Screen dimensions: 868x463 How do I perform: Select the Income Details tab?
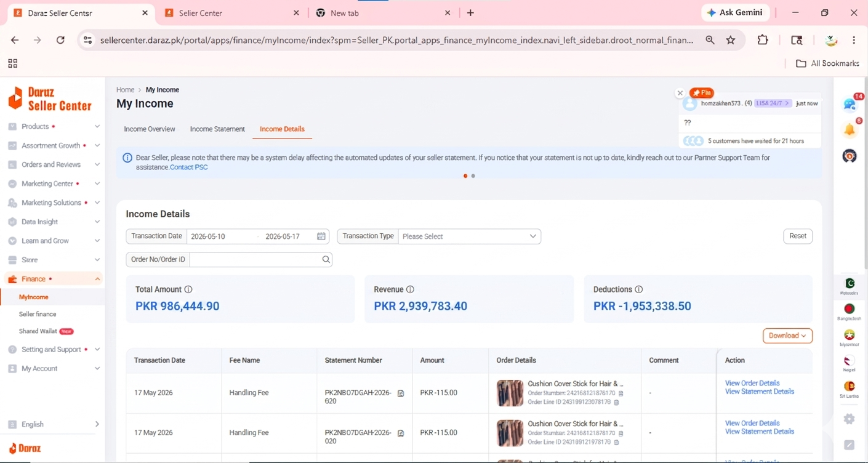click(x=282, y=129)
